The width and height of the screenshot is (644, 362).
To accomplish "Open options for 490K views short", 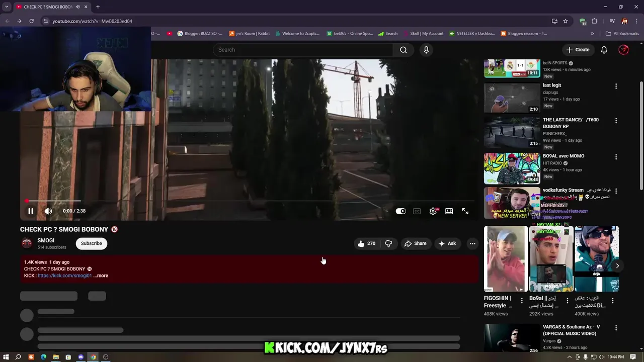I will click(x=612, y=301).
